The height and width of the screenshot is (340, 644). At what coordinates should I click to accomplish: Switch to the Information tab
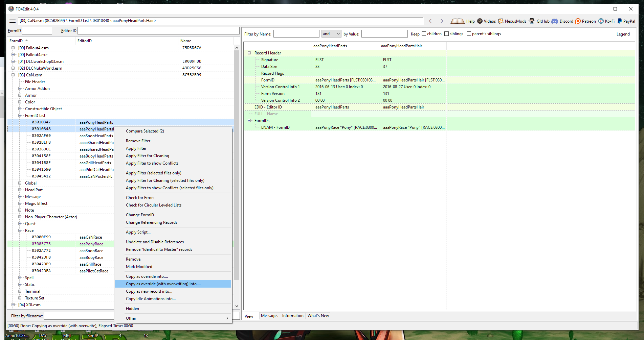pos(293,316)
